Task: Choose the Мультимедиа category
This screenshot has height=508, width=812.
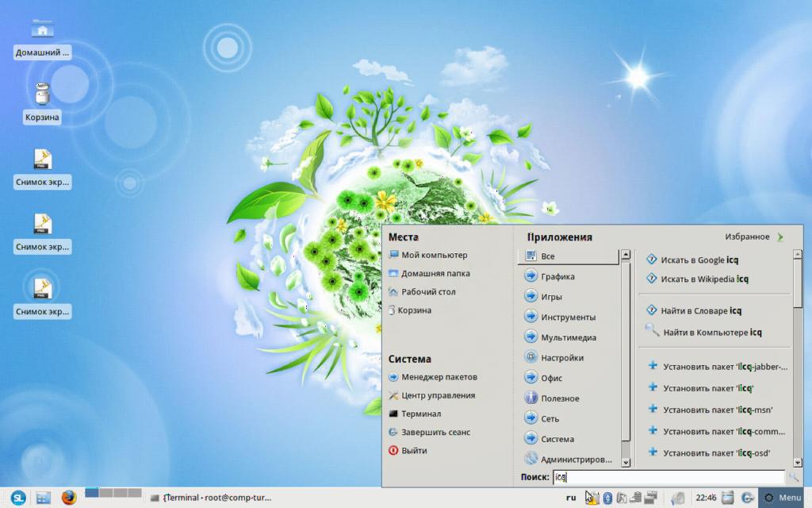Action: tap(568, 337)
